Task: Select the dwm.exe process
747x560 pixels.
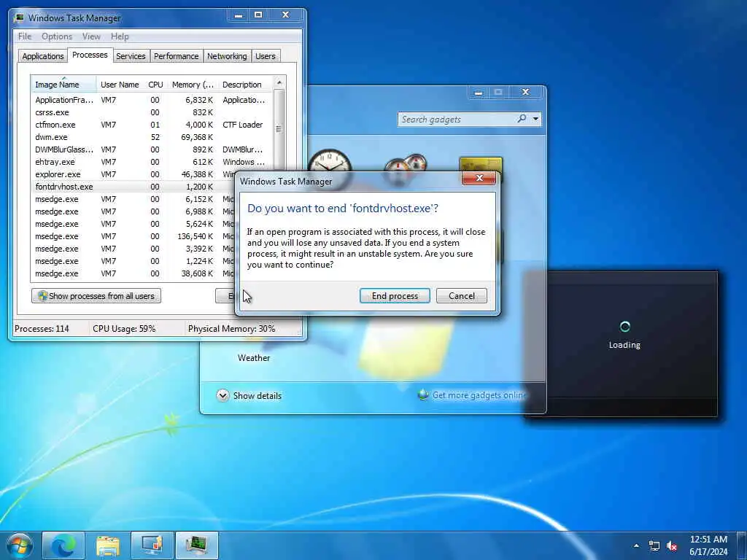Action: click(152, 137)
